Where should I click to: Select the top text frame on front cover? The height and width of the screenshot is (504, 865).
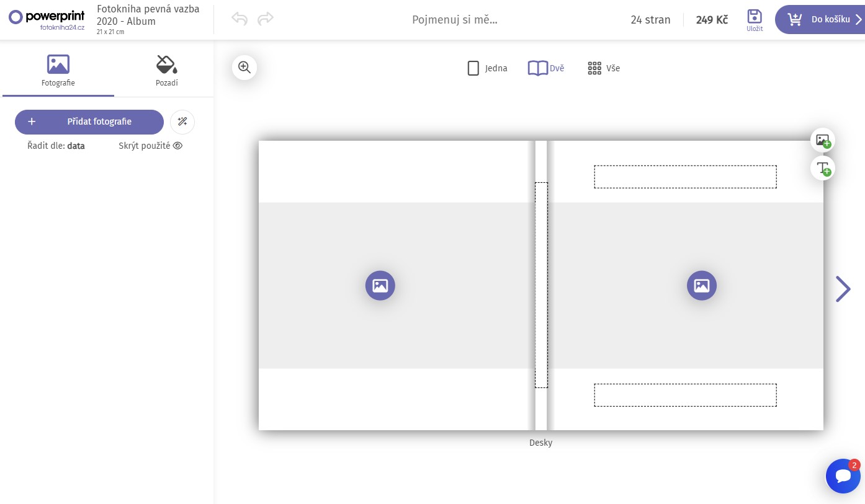(685, 177)
